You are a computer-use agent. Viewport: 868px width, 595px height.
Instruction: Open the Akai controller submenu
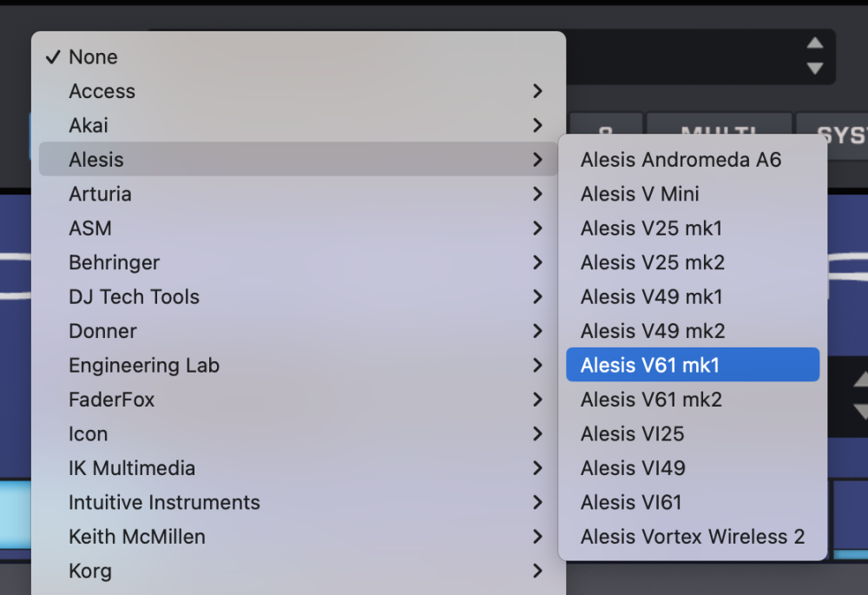(89, 125)
